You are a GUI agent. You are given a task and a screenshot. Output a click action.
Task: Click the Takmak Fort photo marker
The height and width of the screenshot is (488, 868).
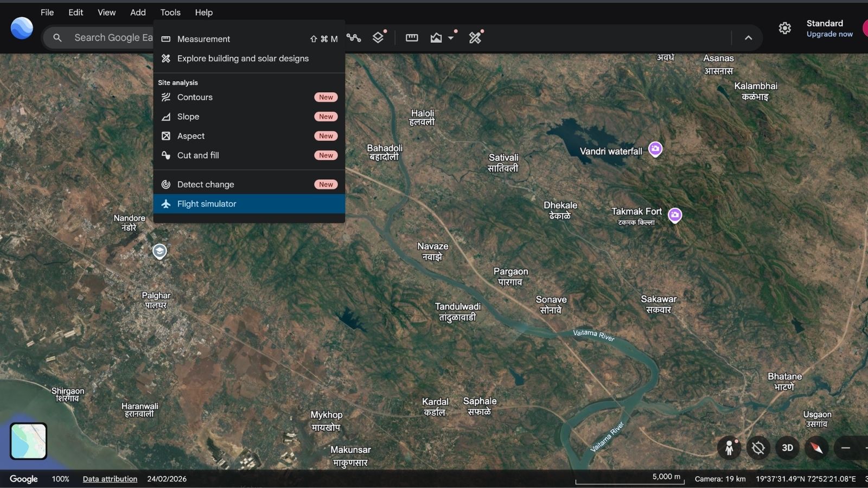click(675, 215)
